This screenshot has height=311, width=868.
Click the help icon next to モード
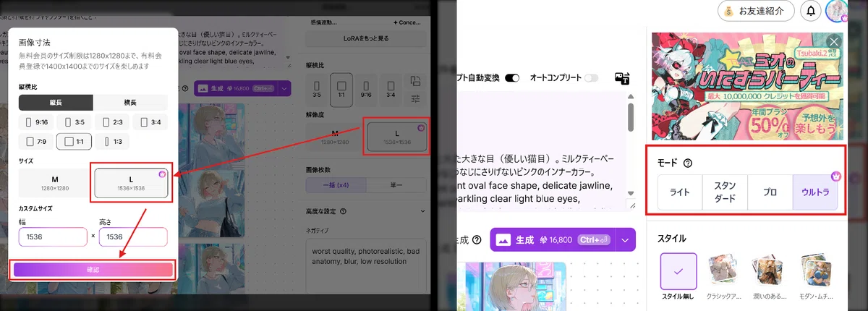coord(687,163)
